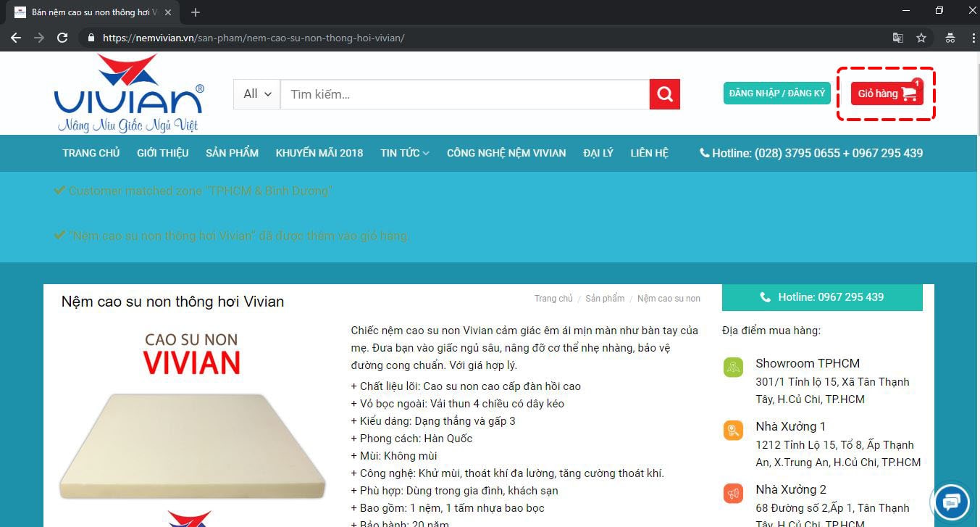The image size is (980, 527).
Task: Open the live chat bubble
Action: click(951, 502)
